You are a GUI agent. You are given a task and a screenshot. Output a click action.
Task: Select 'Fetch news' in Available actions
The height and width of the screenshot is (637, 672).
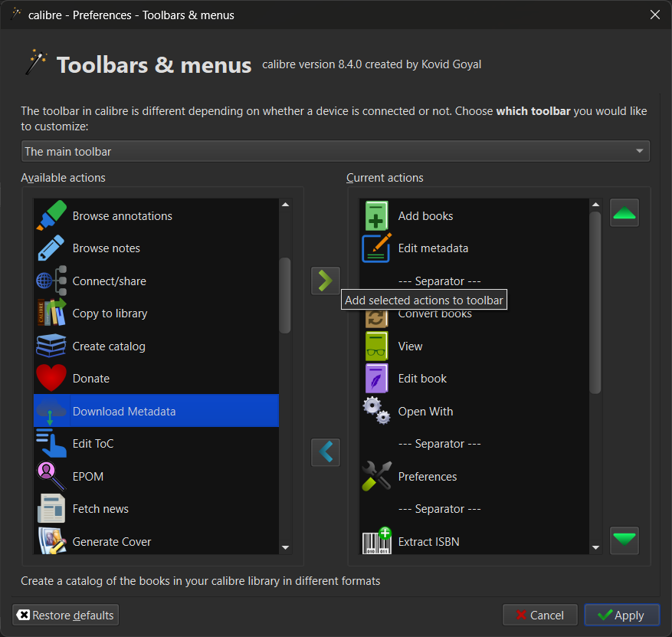156,508
